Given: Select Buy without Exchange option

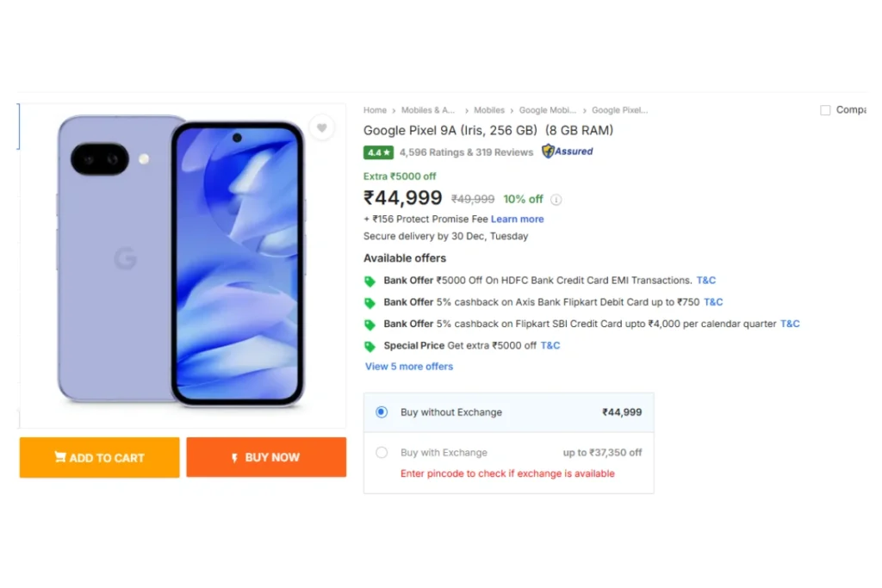Looking at the screenshot, I should [382, 412].
